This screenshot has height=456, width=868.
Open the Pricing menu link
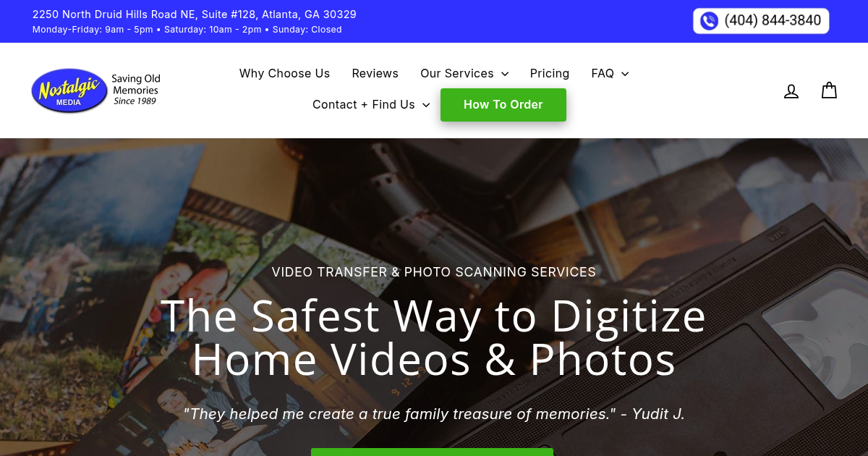[549, 73]
